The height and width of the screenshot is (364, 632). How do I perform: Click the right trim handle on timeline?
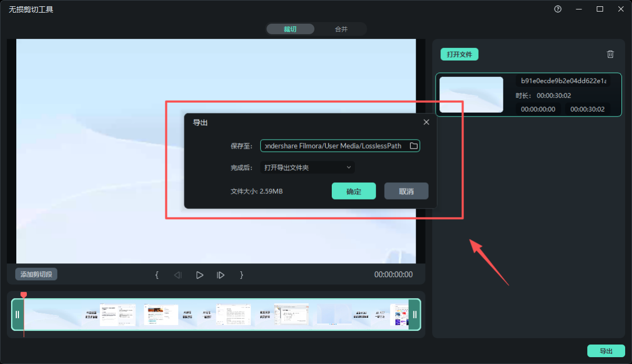pyautogui.click(x=414, y=314)
